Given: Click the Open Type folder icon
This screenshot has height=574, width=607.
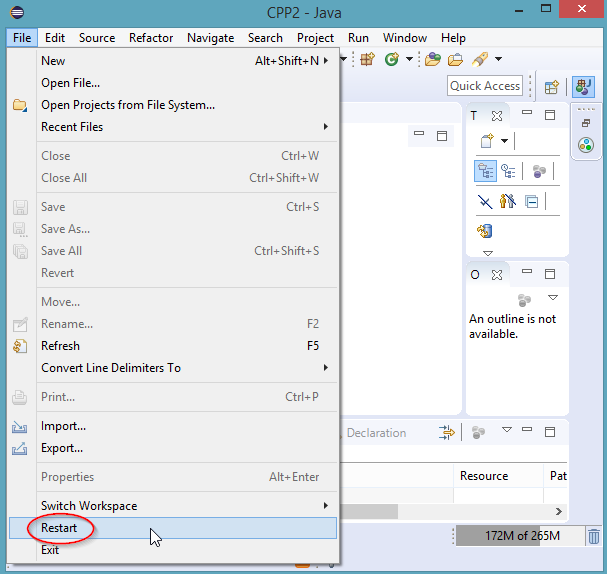Looking at the screenshot, I should [433, 60].
